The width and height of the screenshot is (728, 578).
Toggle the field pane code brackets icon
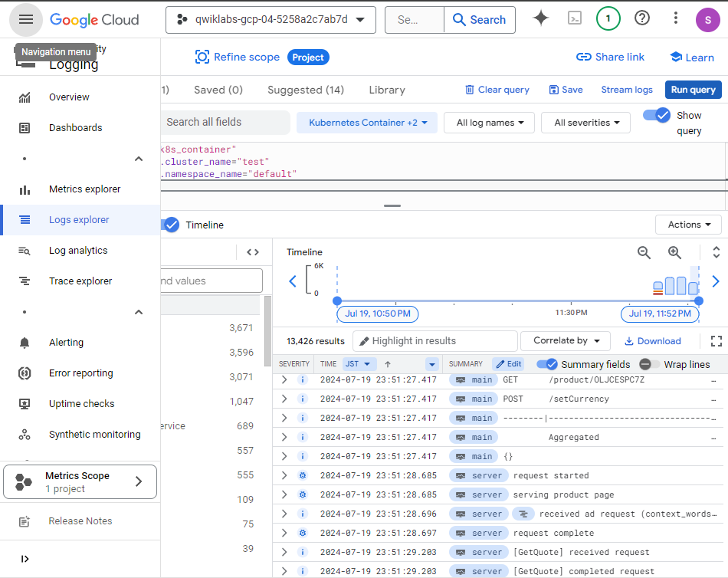click(253, 252)
